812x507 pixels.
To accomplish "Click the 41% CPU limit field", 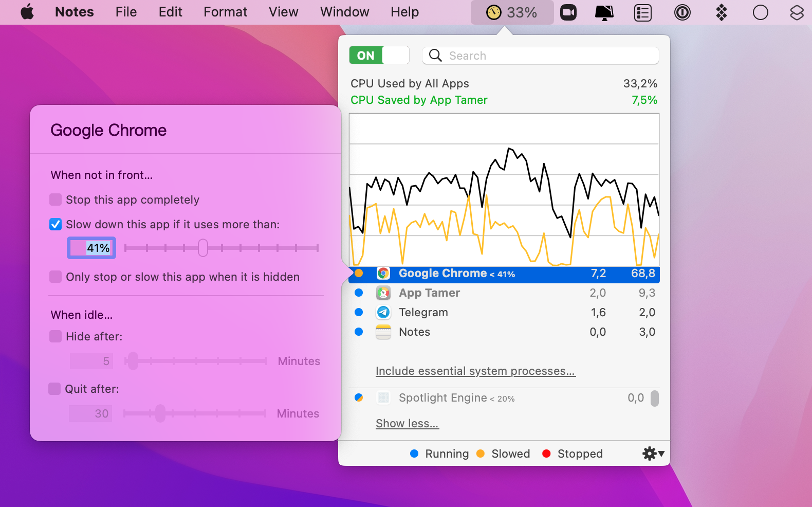I will point(91,248).
